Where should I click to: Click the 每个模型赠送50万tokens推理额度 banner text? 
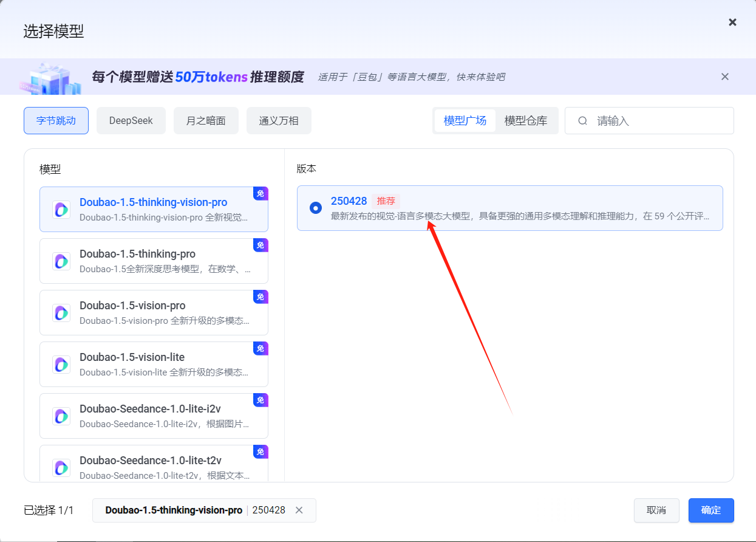(198, 77)
